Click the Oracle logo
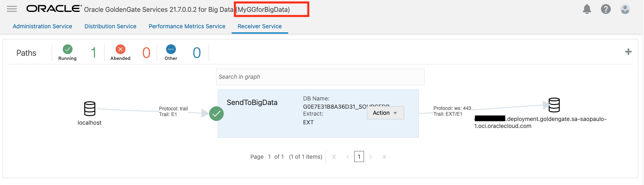This screenshot has height=185, width=644. click(x=54, y=9)
